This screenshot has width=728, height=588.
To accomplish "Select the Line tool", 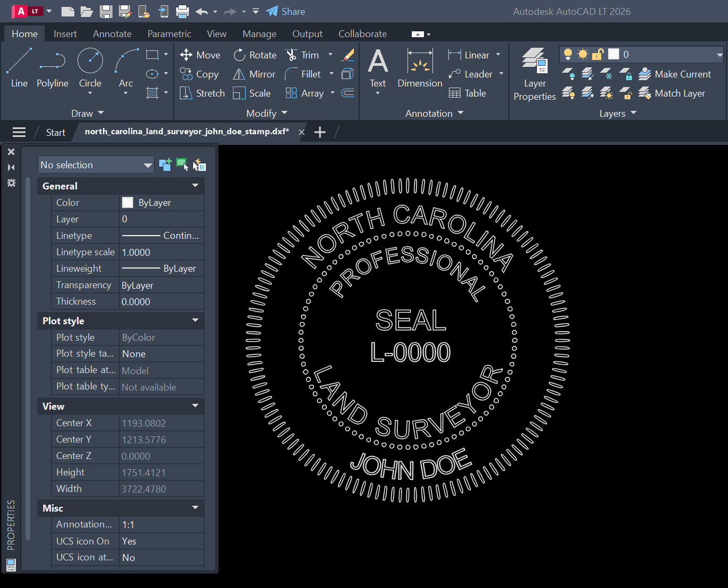I will (x=19, y=68).
